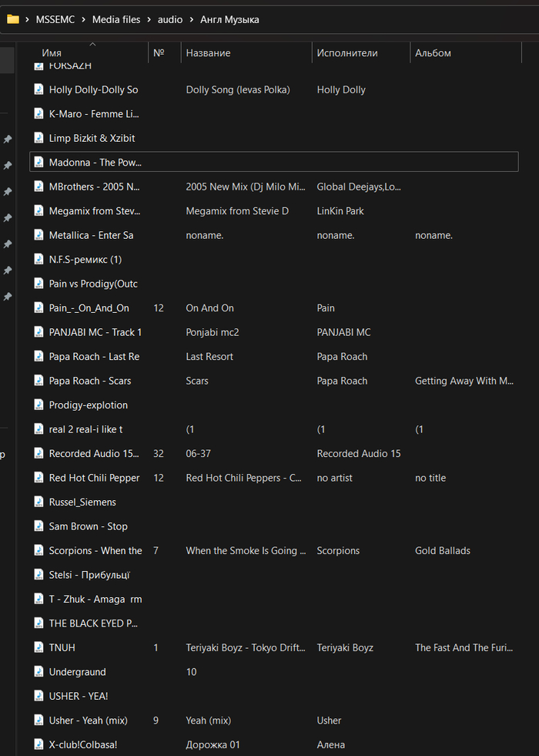Select the Russel_Siemens file icon
Image resolution: width=539 pixels, height=756 pixels.
click(x=39, y=502)
